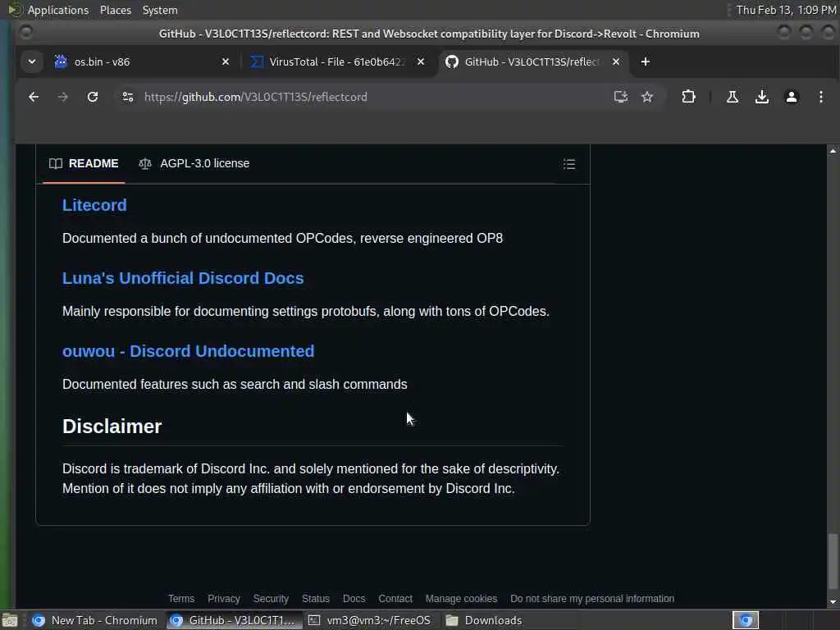
Task: Open the Litecord link
Action: pos(94,205)
